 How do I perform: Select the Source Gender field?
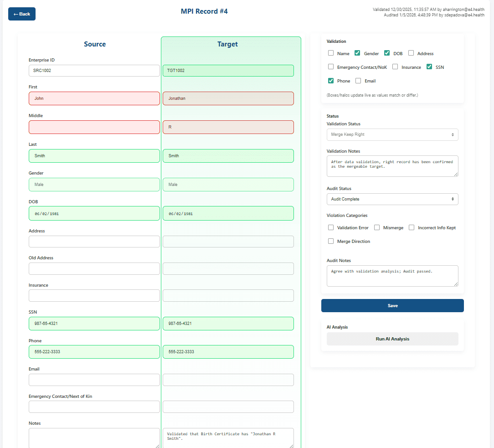94,185
